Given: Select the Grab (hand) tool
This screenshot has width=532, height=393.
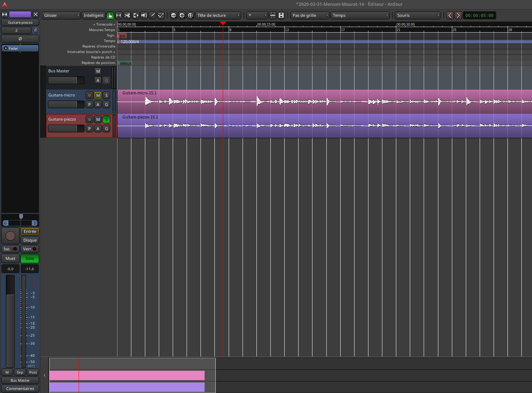Looking at the screenshot, I should click(110, 15).
